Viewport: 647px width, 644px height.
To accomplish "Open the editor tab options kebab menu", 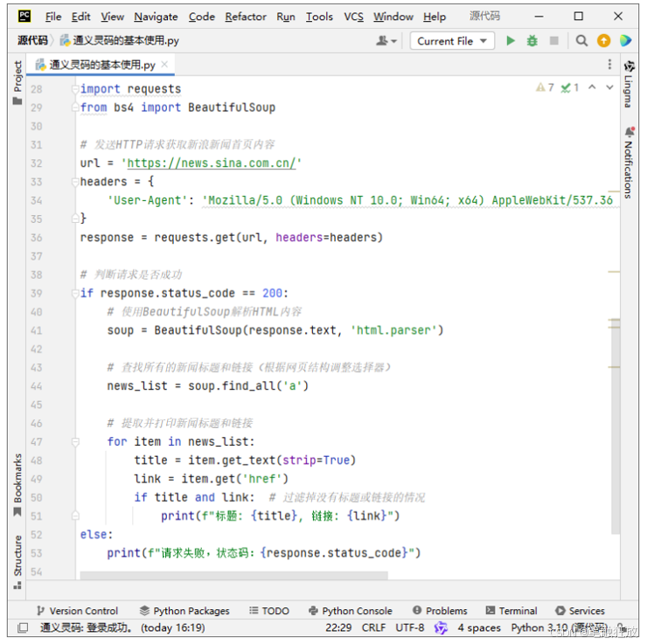I will pos(609,65).
